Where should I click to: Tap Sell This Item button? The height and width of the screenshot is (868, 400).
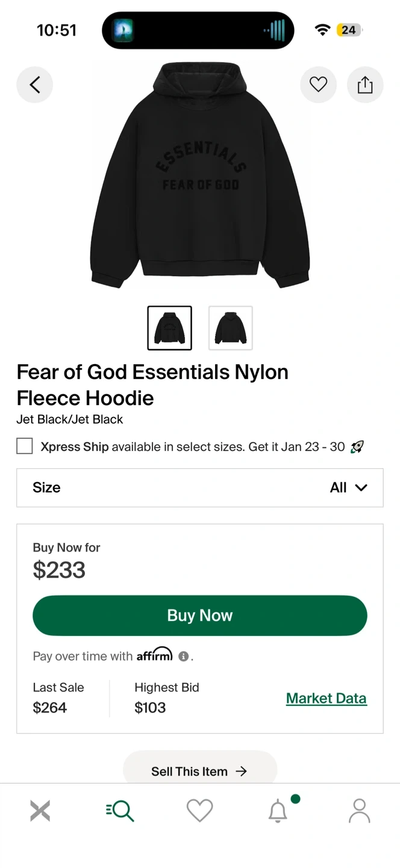[199, 771]
